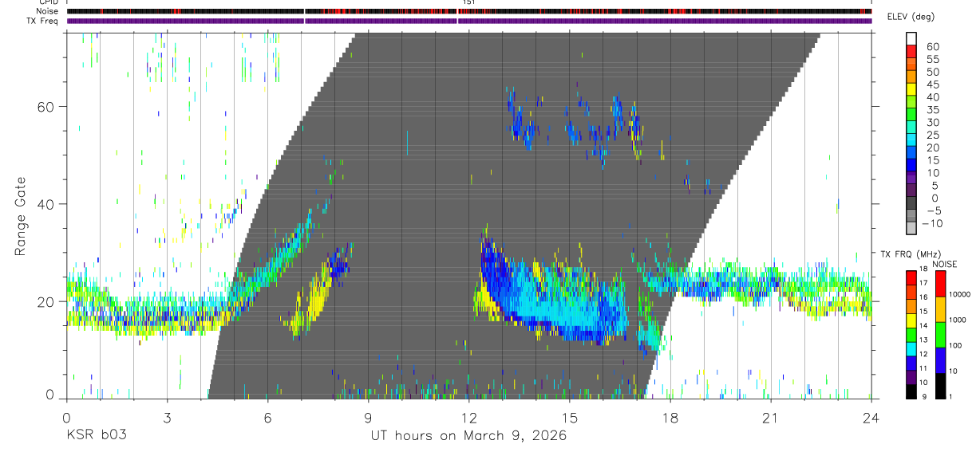This screenshot has width=980, height=452.
Task: Select the black 9 MHz swatch in the TX FRQ legend
Action: click(x=913, y=391)
